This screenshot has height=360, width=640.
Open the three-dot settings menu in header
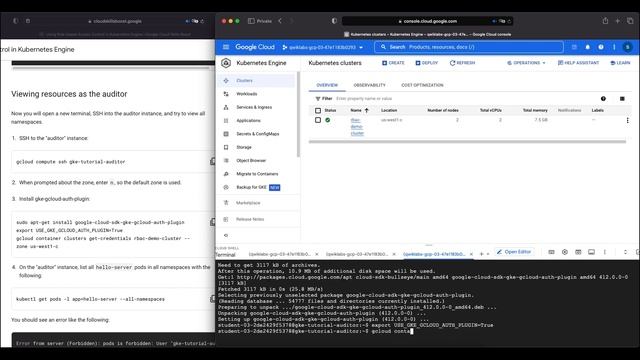[614, 47]
